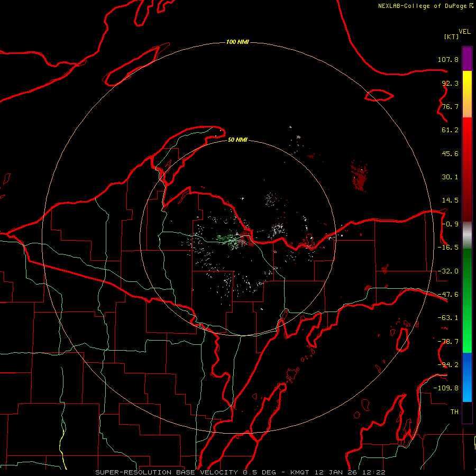Click the TH legend label

[x=454, y=412]
